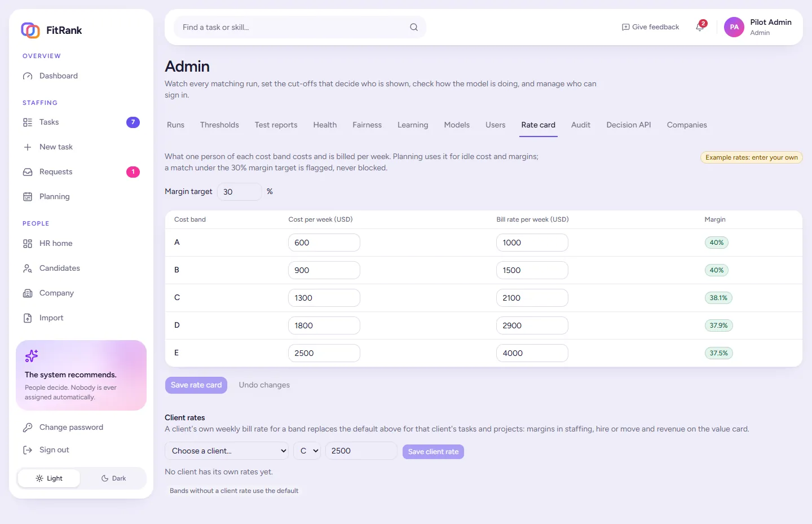Click the Company building icon
Screen dimensions: 812x524
click(x=28, y=293)
